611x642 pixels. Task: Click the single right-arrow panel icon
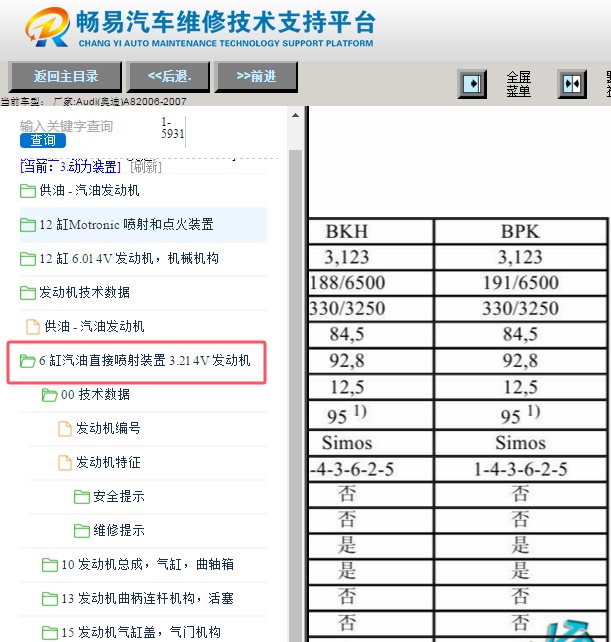pyautogui.click(x=472, y=84)
